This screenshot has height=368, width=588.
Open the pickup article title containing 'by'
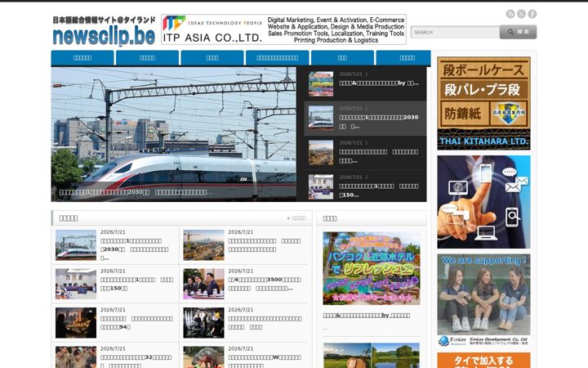click(x=367, y=316)
